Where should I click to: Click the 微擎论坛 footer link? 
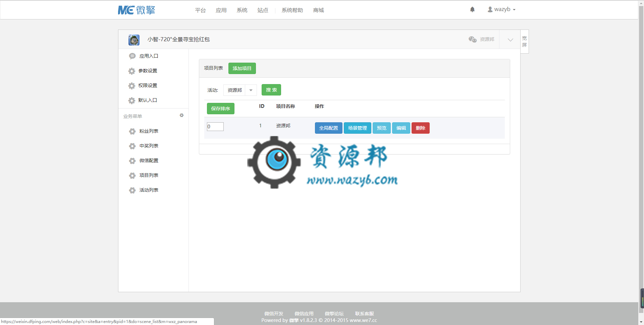click(334, 314)
